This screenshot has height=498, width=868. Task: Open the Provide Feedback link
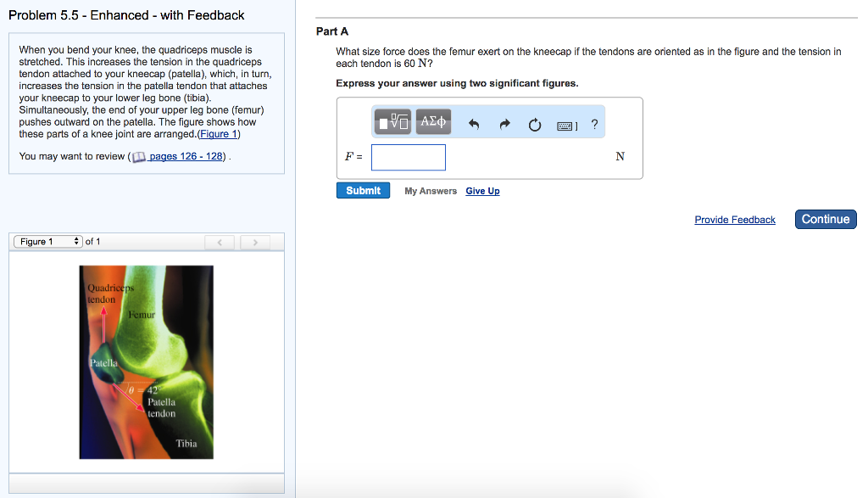735,220
